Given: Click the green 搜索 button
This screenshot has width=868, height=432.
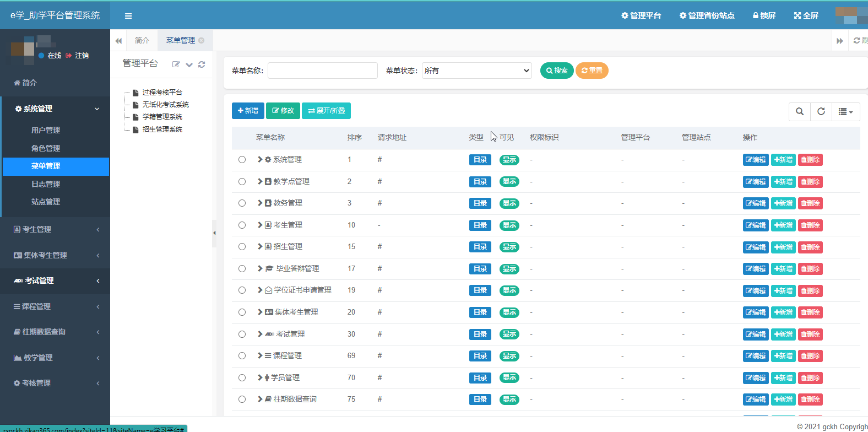Looking at the screenshot, I should click(557, 71).
